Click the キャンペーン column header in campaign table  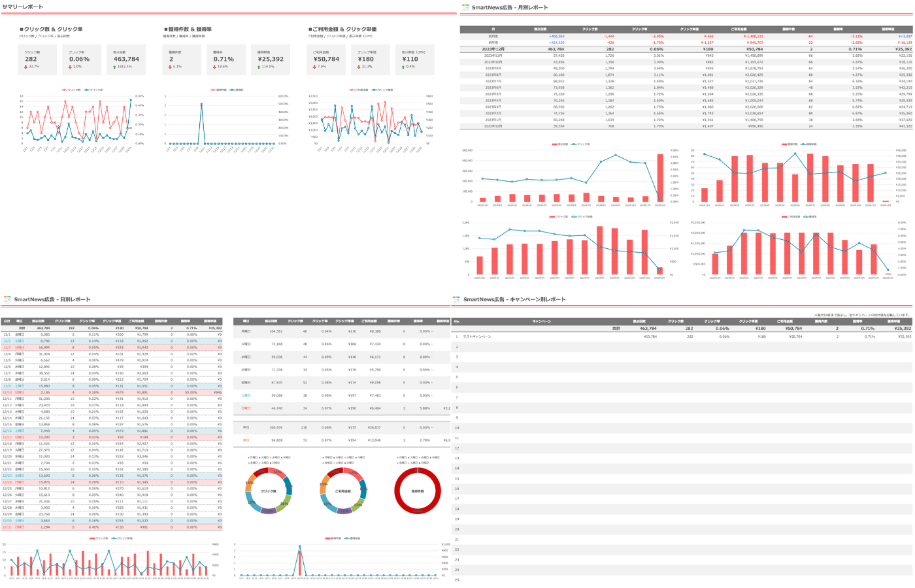[x=542, y=321]
